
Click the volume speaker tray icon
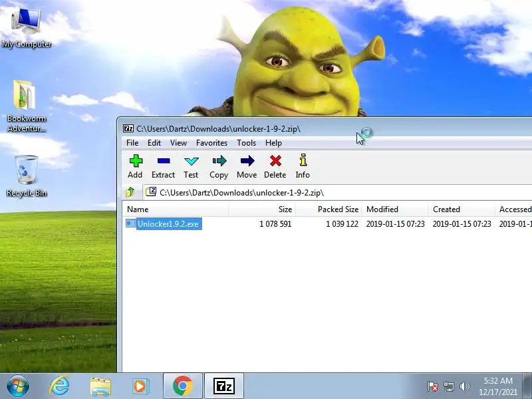pos(464,386)
